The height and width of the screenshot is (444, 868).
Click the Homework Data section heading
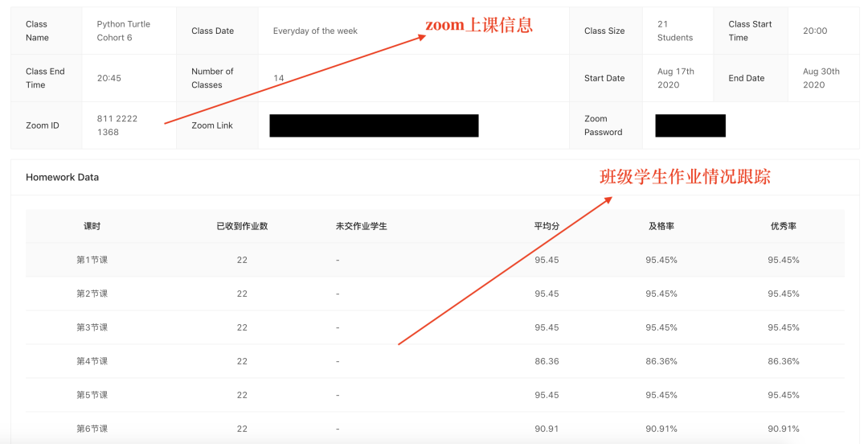click(62, 177)
